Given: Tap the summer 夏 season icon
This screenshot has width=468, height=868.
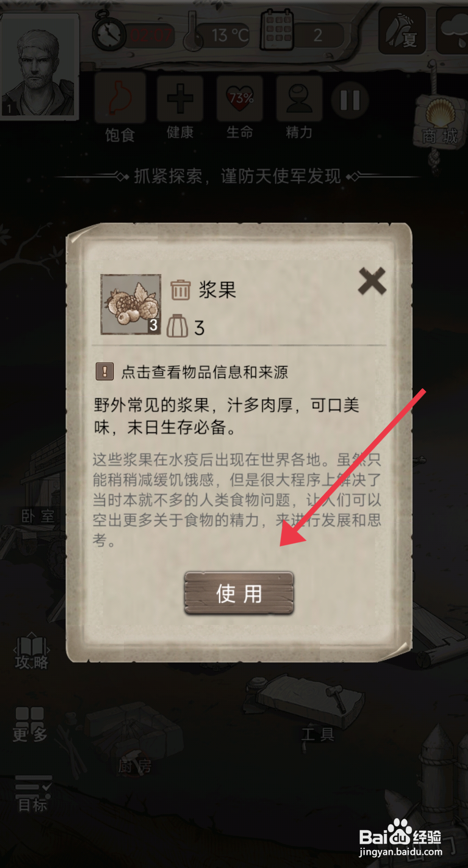Looking at the screenshot, I should click(402, 31).
